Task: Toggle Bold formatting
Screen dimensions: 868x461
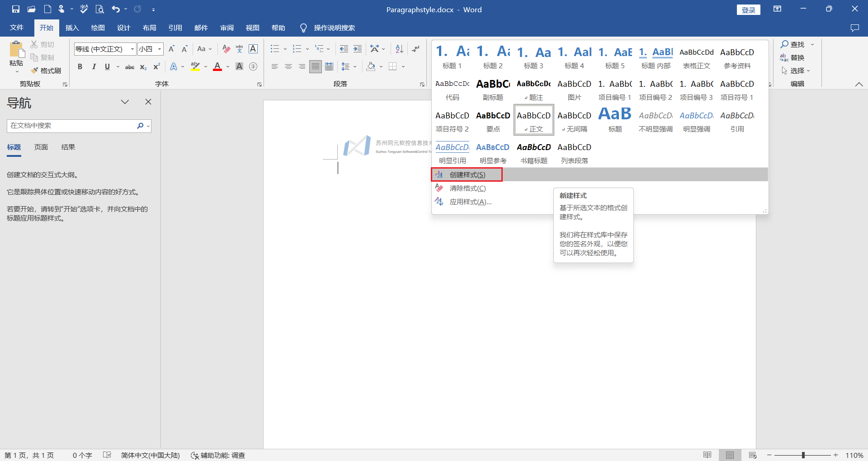Action: click(x=80, y=67)
